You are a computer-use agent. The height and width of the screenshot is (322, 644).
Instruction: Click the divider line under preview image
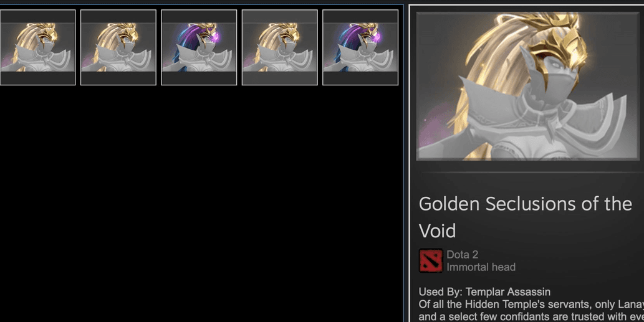point(531,173)
